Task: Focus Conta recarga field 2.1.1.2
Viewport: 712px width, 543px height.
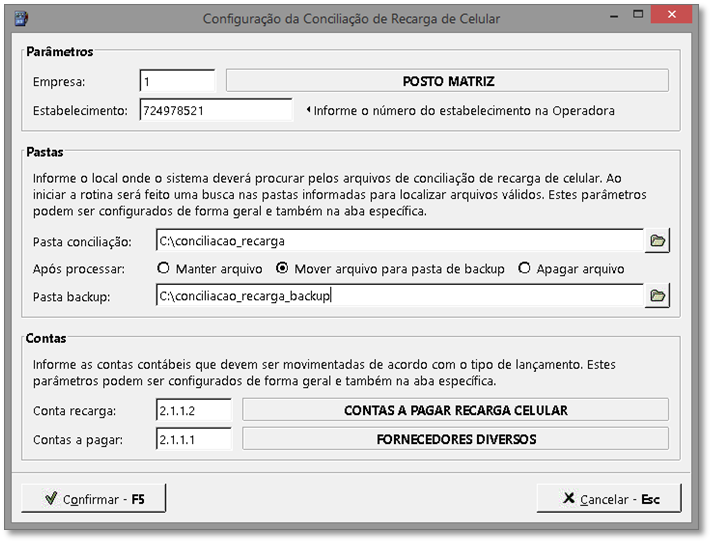Action: point(194,410)
